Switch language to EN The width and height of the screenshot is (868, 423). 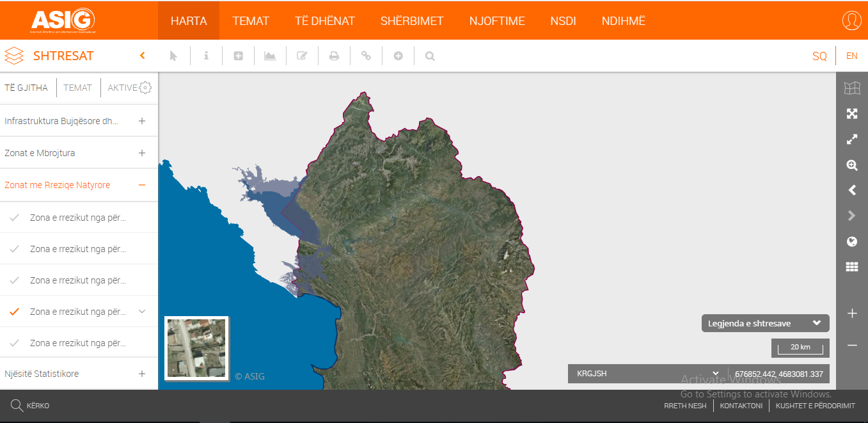pos(852,56)
